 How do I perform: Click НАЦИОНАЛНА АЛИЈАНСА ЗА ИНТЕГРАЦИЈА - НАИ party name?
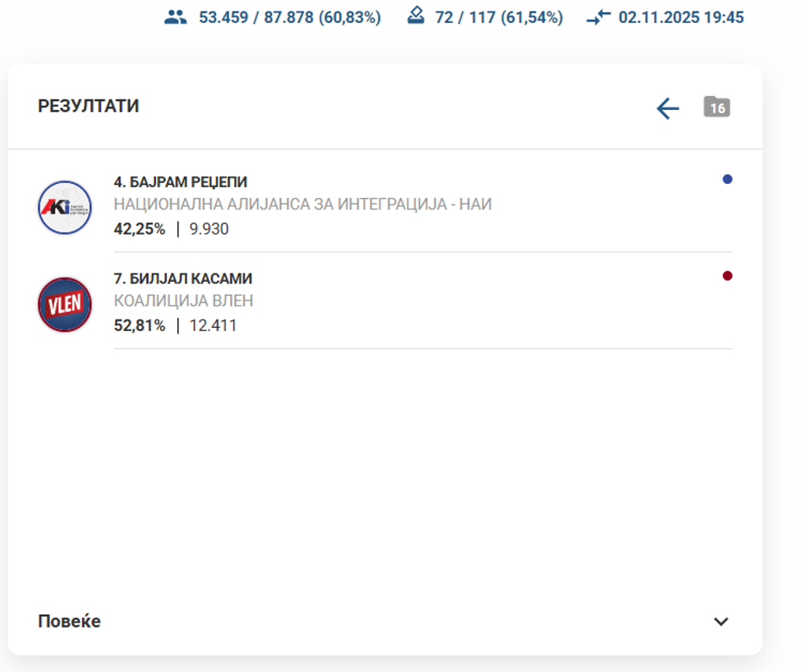(302, 205)
